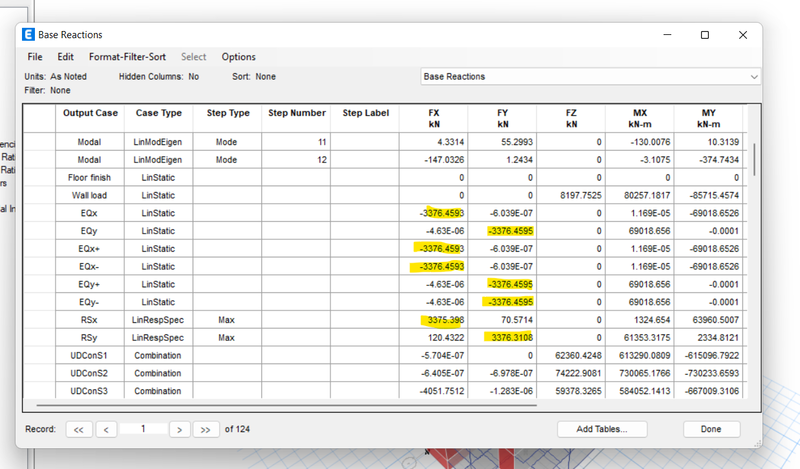
Task: Open the Format-Filter-Sort menu
Action: [x=127, y=57]
